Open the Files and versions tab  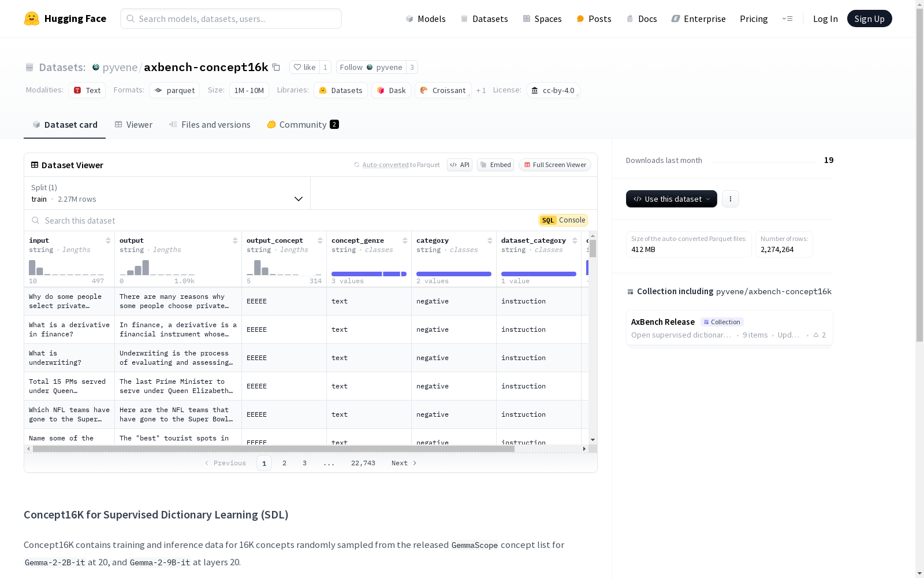[210, 124]
